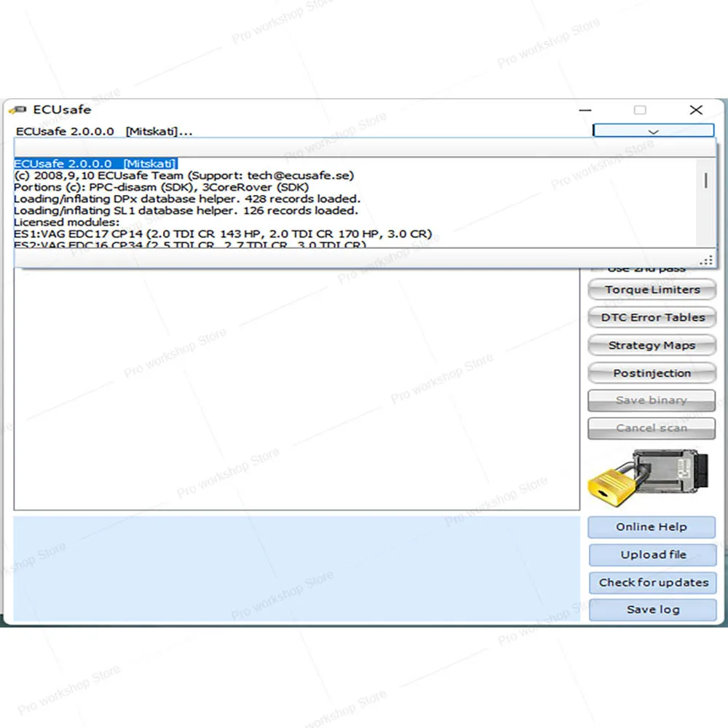Select highlighted 'ECUsafe 2.0.0.0 [Mitskati]' list row
728x728 pixels.
point(95,164)
